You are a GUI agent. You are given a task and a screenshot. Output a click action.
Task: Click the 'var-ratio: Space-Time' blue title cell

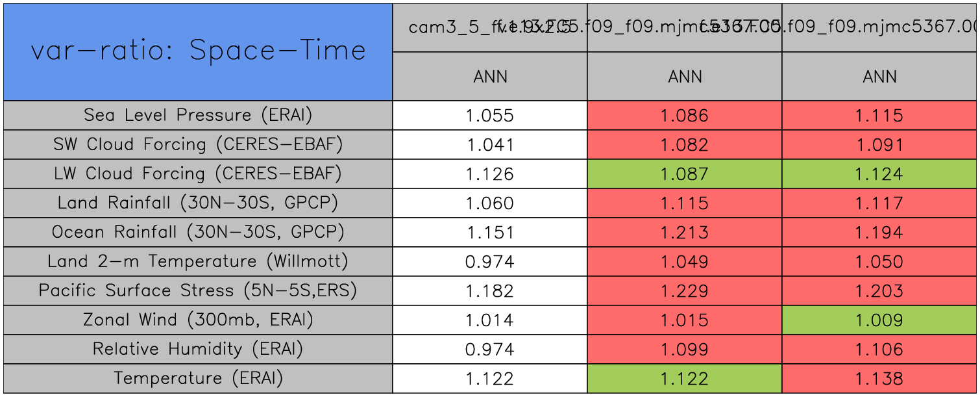[198, 51]
